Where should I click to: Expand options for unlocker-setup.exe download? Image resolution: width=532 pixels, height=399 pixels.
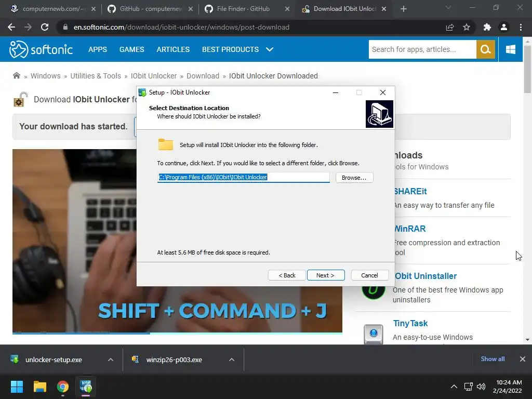(x=110, y=360)
